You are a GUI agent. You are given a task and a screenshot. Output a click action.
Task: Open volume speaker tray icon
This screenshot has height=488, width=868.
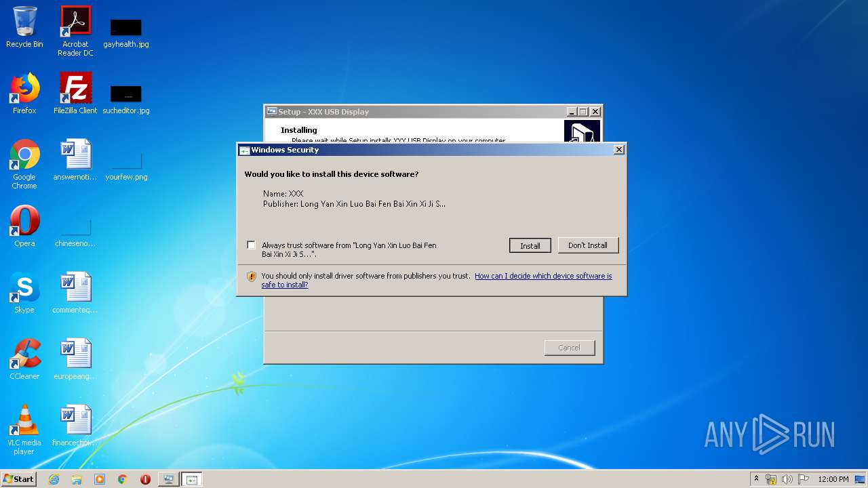[787, 479]
